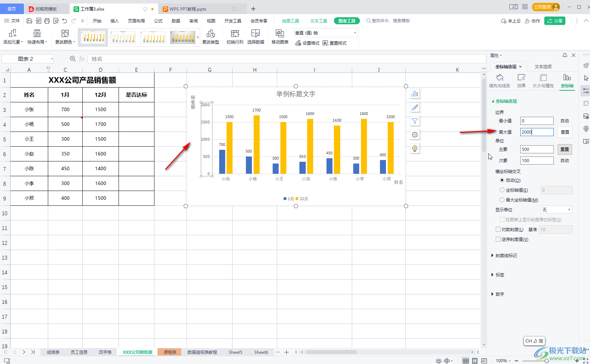Expand Number (数字) section
590x364 pixels.
tap(498, 294)
